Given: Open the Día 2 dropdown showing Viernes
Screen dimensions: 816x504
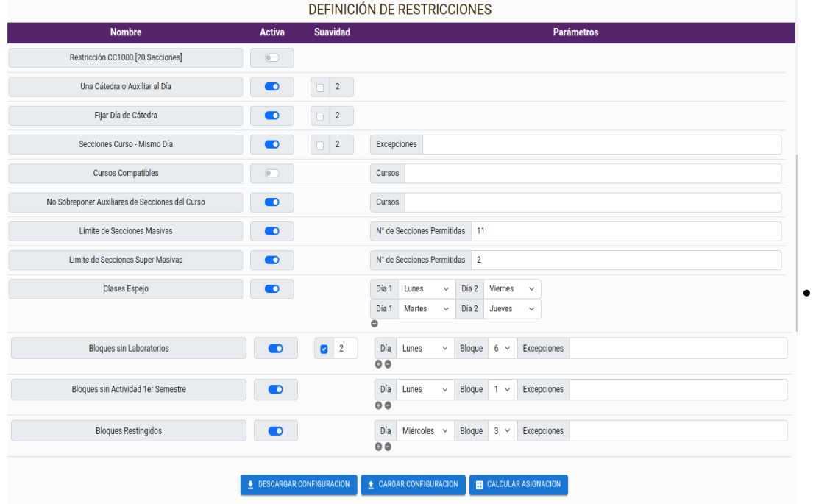Looking at the screenshot, I should (511, 289).
